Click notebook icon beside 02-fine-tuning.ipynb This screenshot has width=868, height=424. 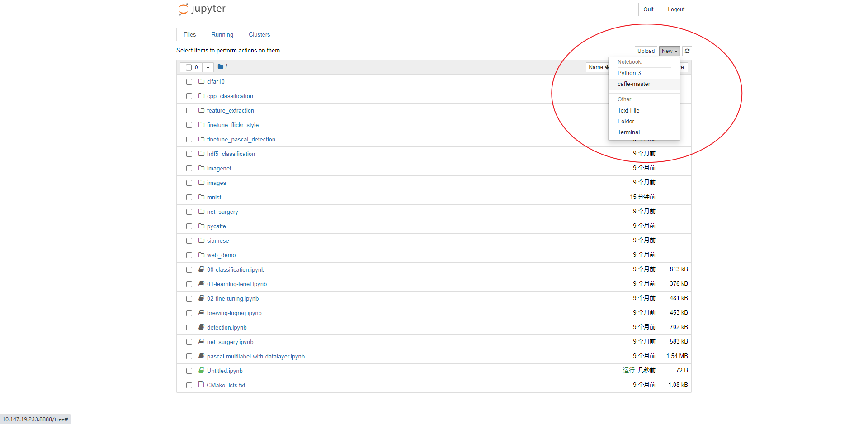point(202,298)
